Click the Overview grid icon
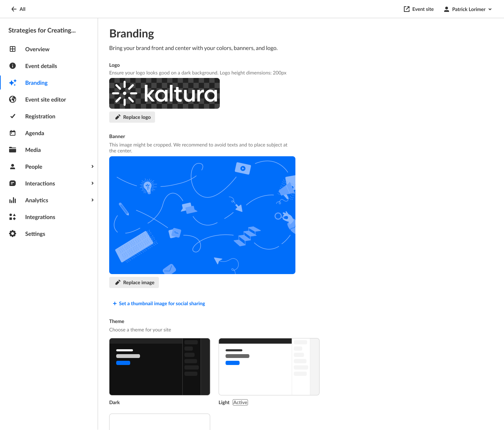This screenshot has height=430, width=504. pyautogui.click(x=13, y=49)
